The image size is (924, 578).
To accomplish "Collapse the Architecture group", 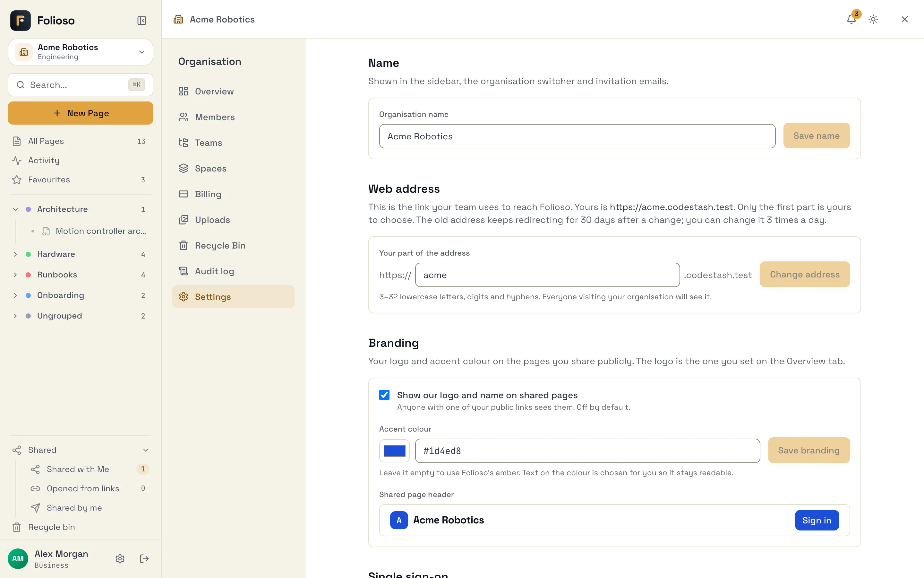I will pos(15,209).
